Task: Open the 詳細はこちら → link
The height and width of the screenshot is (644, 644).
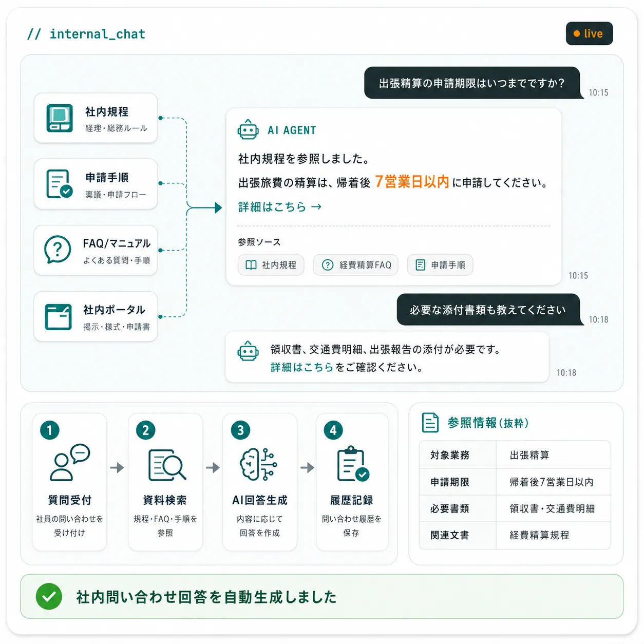Action: (x=280, y=206)
